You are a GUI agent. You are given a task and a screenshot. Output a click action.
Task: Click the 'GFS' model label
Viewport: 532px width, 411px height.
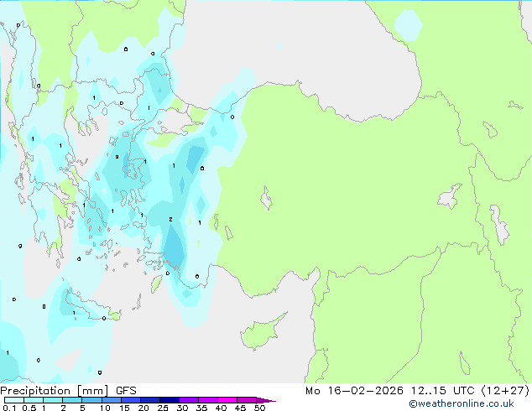(126, 391)
